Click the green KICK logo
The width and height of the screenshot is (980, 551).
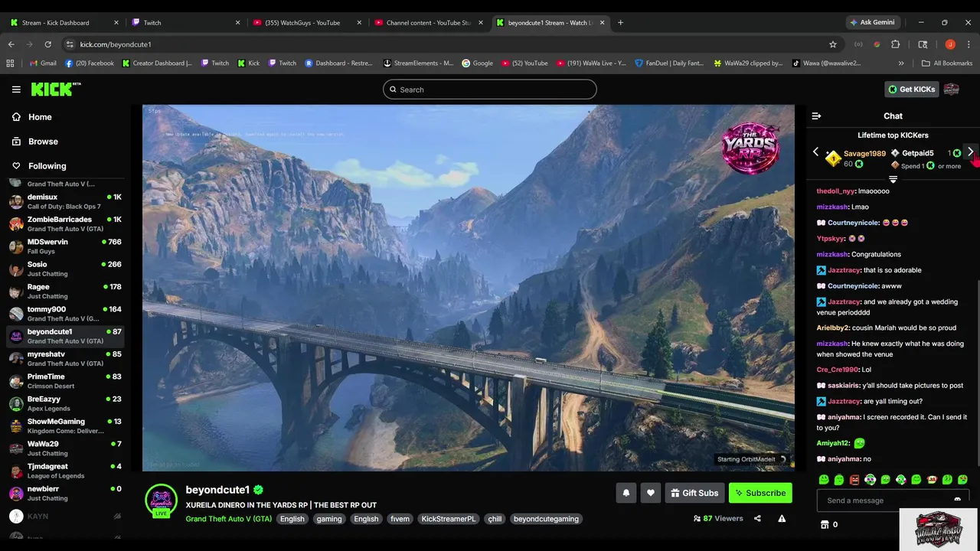pos(56,90)
